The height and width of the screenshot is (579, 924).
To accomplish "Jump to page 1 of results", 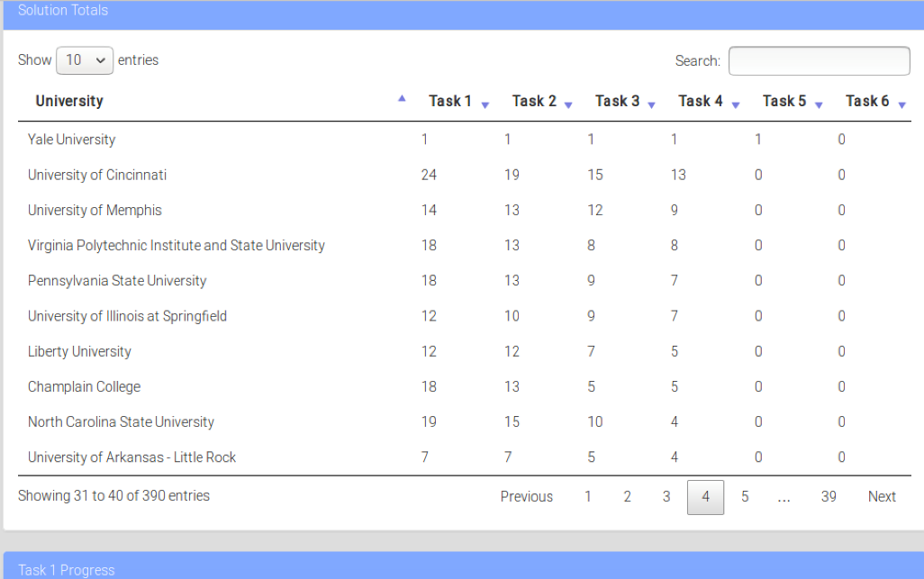I will point(588,497).
